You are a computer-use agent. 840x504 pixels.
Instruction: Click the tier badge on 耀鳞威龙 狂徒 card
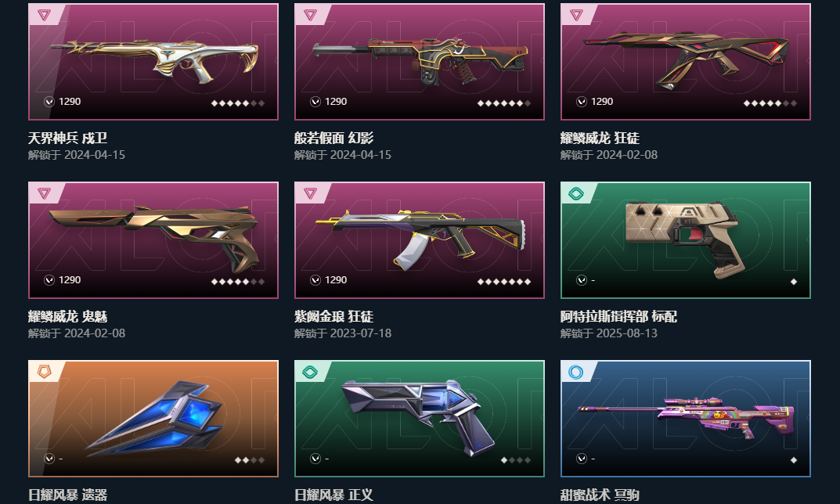[576, 15]
